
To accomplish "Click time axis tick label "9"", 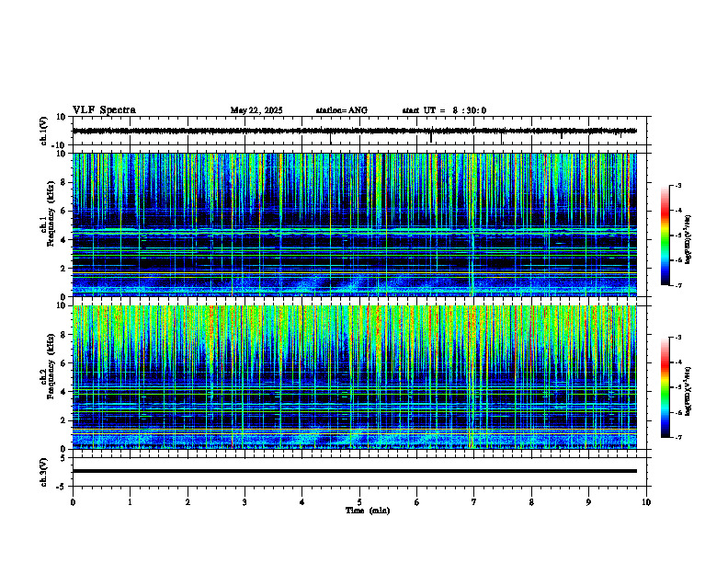I will pos(588,502).
